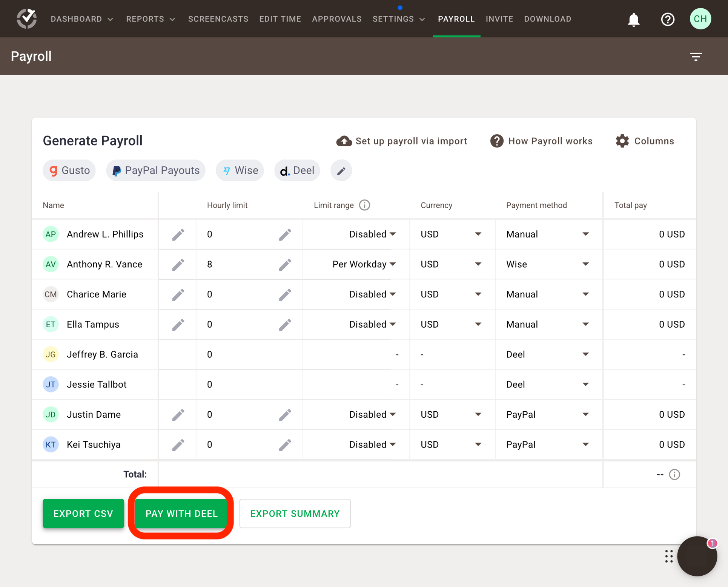Click the Total info icon
This screenshot has height=587, width=728.
click(674, 474)
